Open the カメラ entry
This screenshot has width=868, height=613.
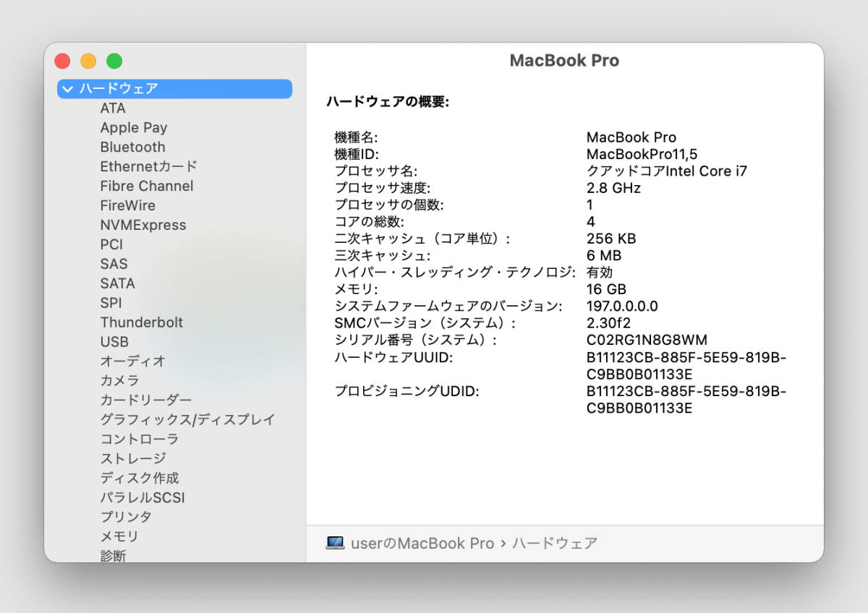click(x=119, y=381)
